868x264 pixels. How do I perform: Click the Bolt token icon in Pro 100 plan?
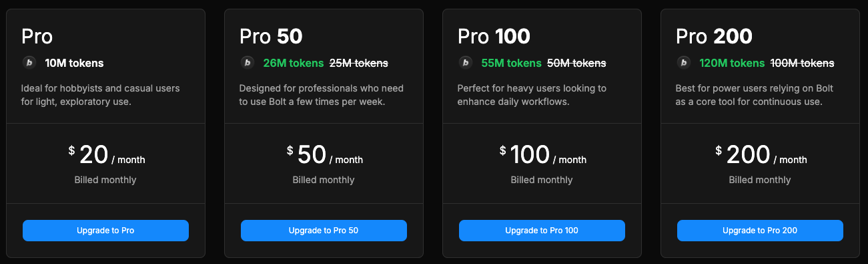(465, 63)
